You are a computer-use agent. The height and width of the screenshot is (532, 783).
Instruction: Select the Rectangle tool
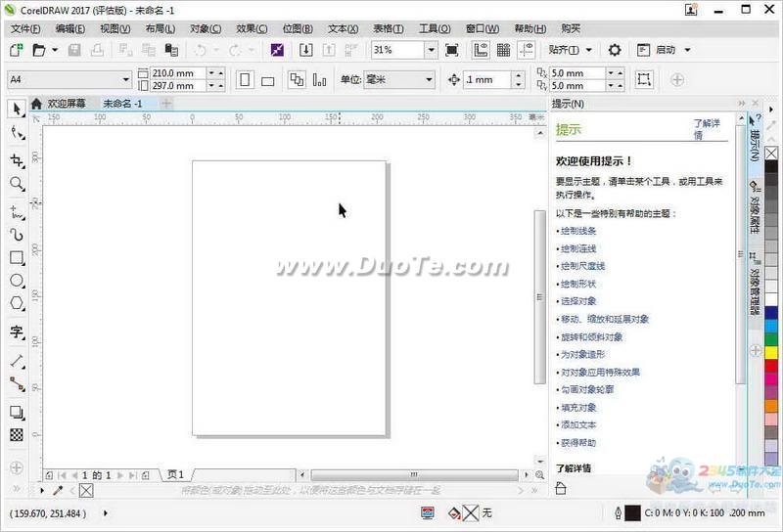click(17, 258)
